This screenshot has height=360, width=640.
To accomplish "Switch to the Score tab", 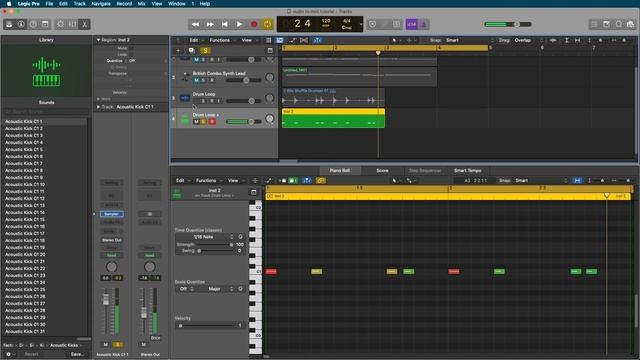I will (382, 170).
